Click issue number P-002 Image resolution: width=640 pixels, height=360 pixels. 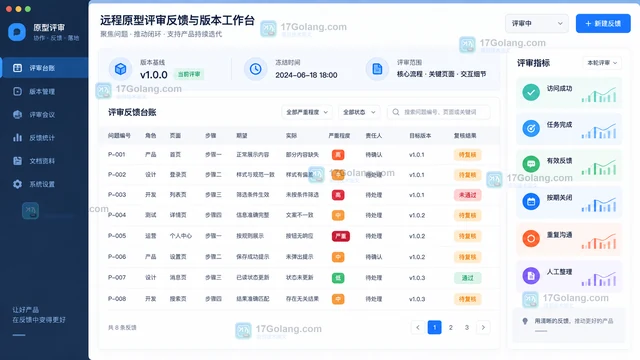click(x=117, y=175)
